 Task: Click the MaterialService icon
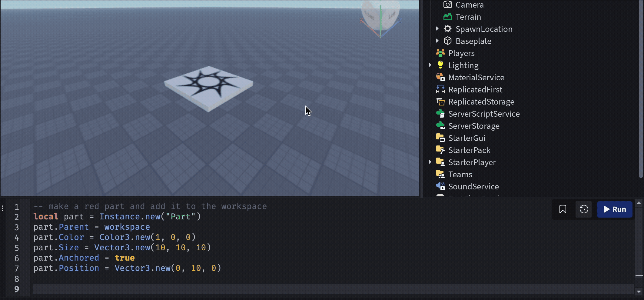440,77
